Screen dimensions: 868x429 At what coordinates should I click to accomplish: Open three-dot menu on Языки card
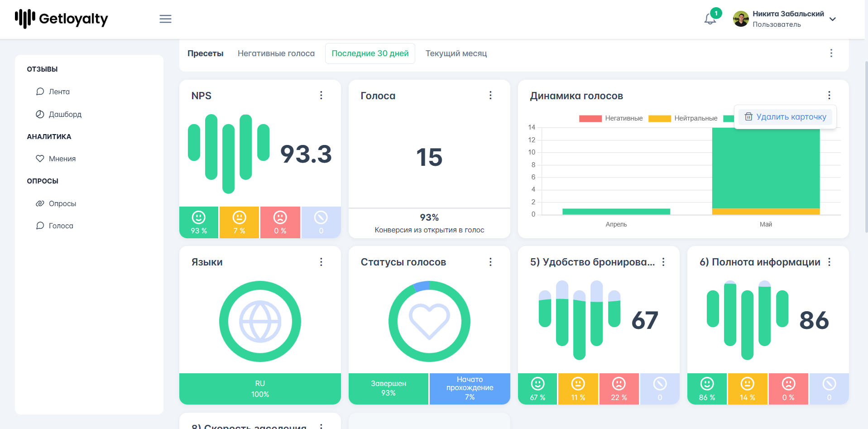[321, 262]
